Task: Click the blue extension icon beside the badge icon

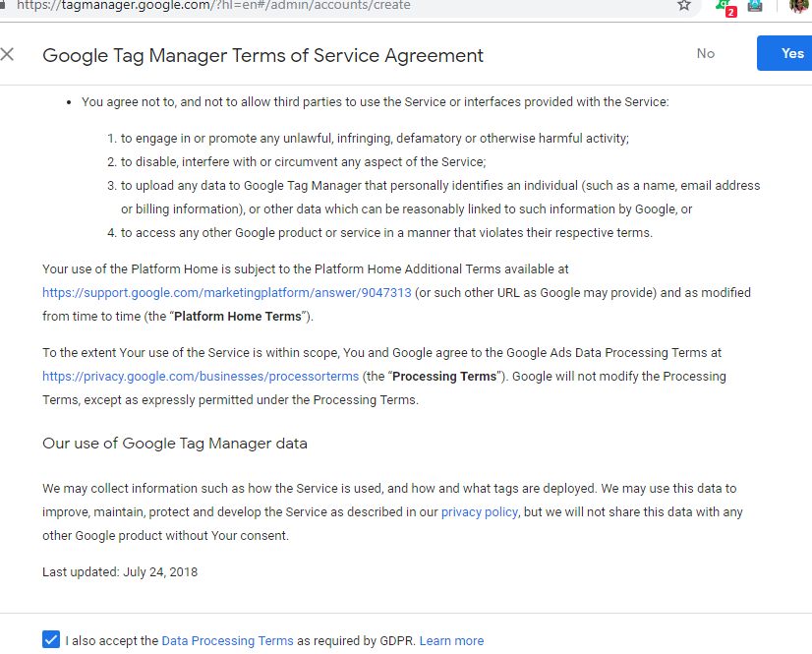Action: point(755,6)
